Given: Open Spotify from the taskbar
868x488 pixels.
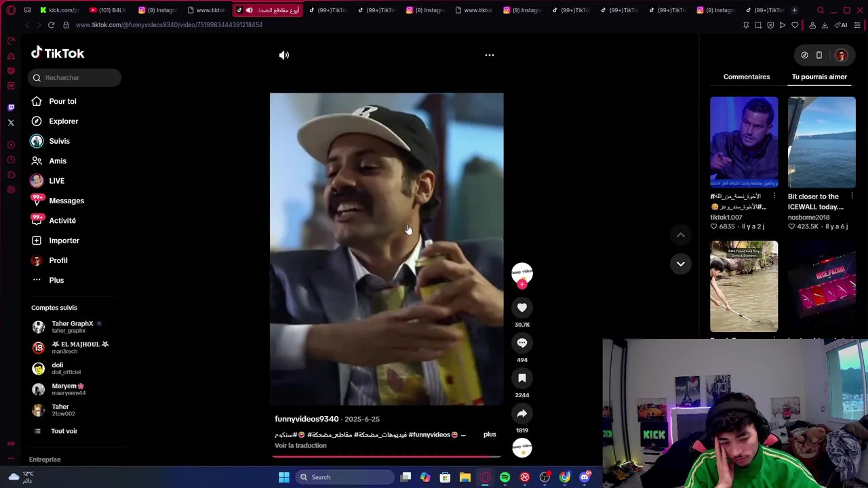Looking at the screenshot, I should click(x=505, y=477).
